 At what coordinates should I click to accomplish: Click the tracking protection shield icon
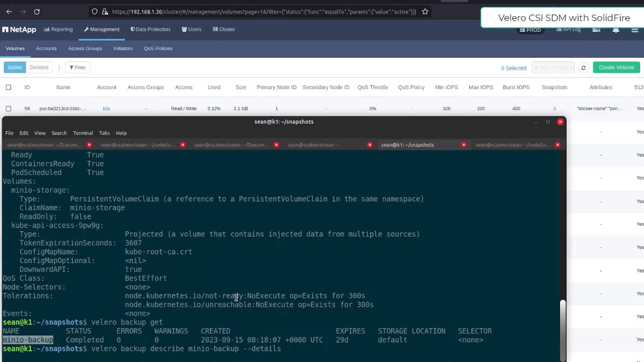[95, 12]
